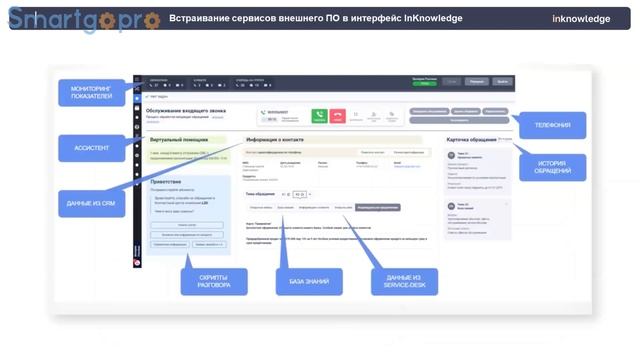Image resolution: width=640 pixels, height=360 pixels.
Task: Open the appeal topic dropdown field
Action: click(x=299, y=194)
